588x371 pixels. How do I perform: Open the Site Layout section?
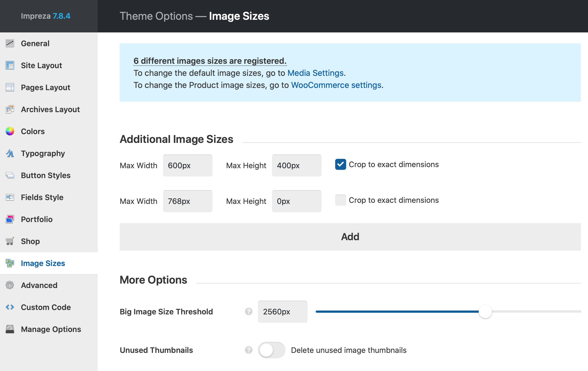(49, 65)
